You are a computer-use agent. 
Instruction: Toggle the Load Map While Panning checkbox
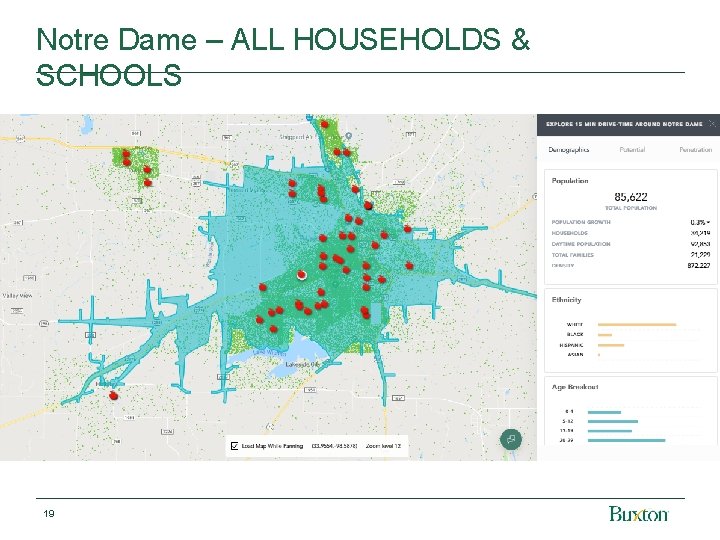click(x=234, y=446)
